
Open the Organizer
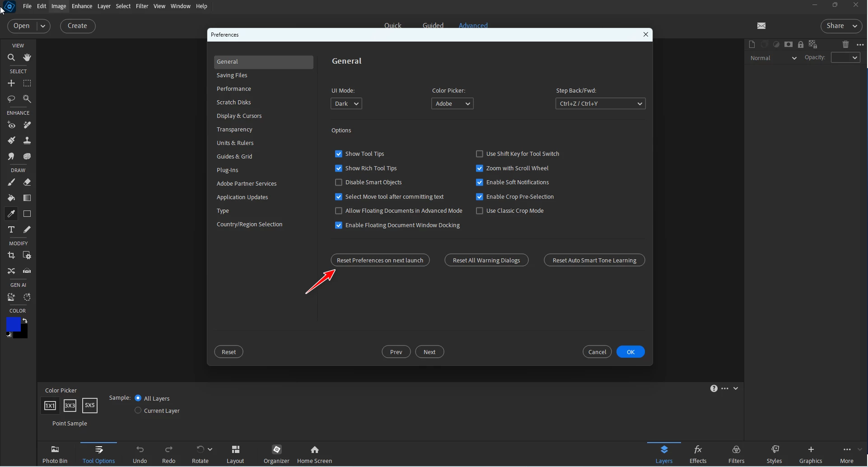click(x=276, y=454)
